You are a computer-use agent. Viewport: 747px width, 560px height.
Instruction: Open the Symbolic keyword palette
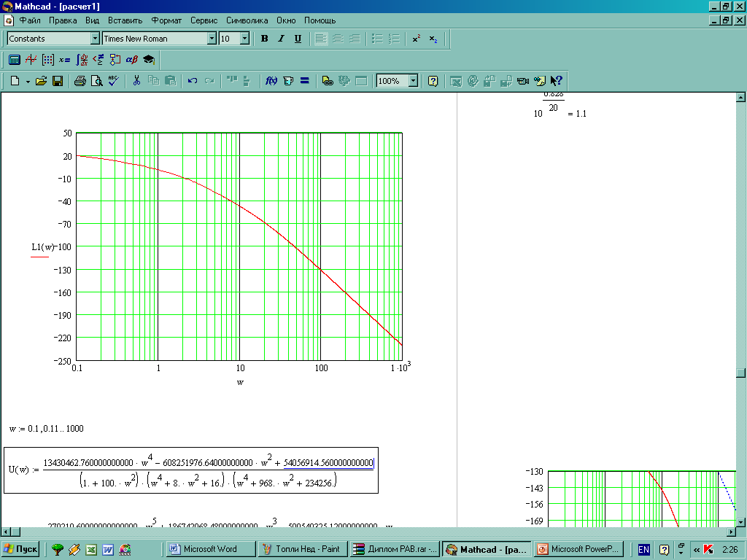point(149,60)
